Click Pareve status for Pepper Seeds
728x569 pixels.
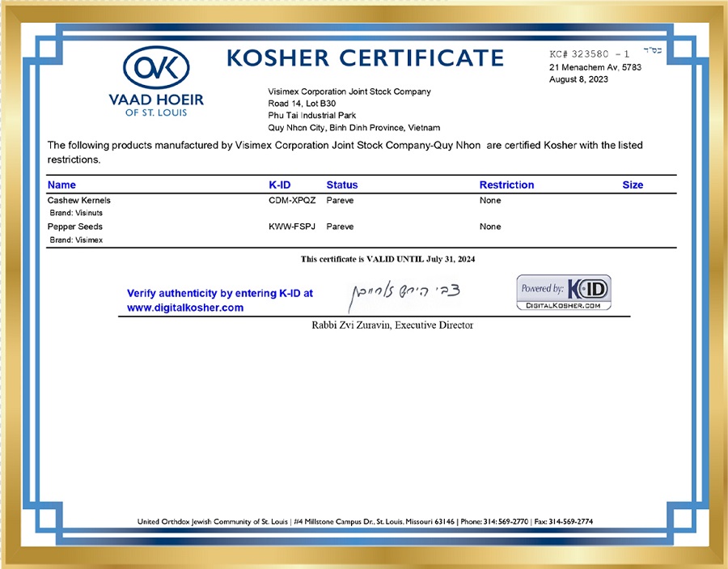(x=340, y=227)
